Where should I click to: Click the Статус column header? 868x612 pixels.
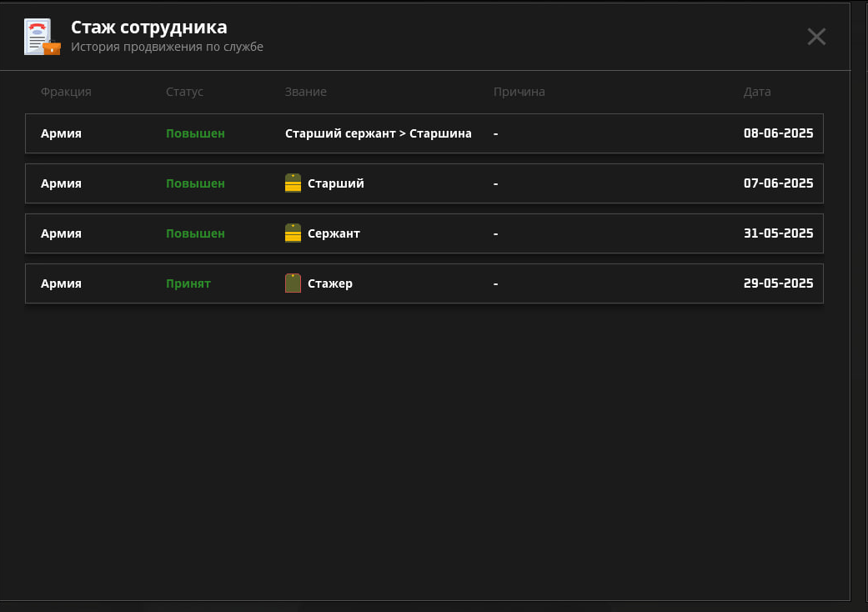tap(184, 92)
